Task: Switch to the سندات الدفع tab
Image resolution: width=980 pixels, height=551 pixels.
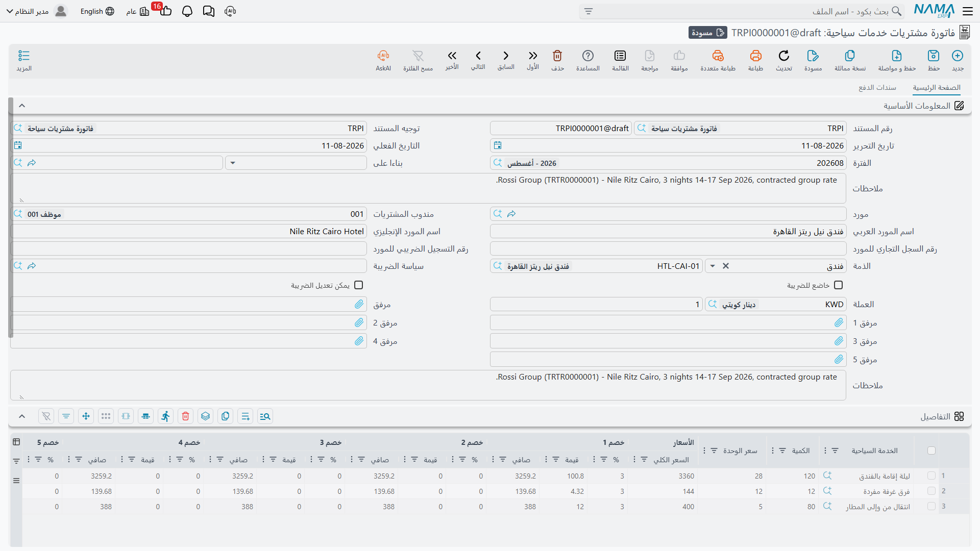Action: coord(877,88)
